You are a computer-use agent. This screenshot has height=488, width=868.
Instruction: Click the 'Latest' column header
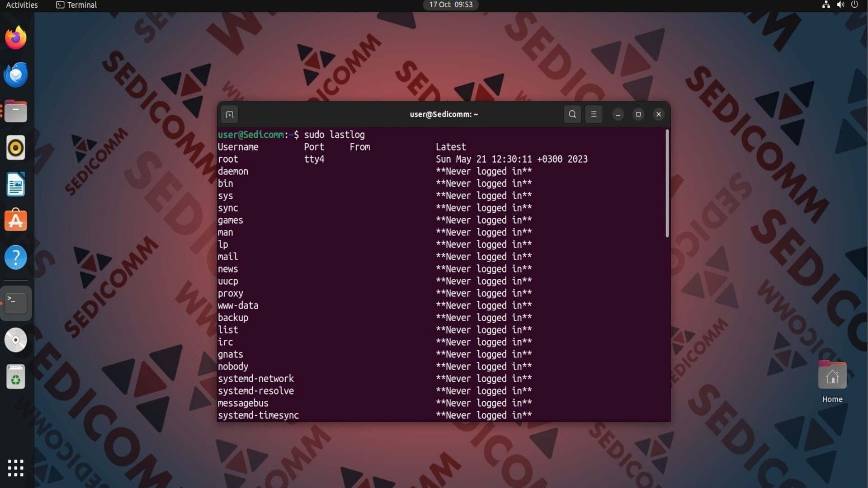click(x=451, y=147)
